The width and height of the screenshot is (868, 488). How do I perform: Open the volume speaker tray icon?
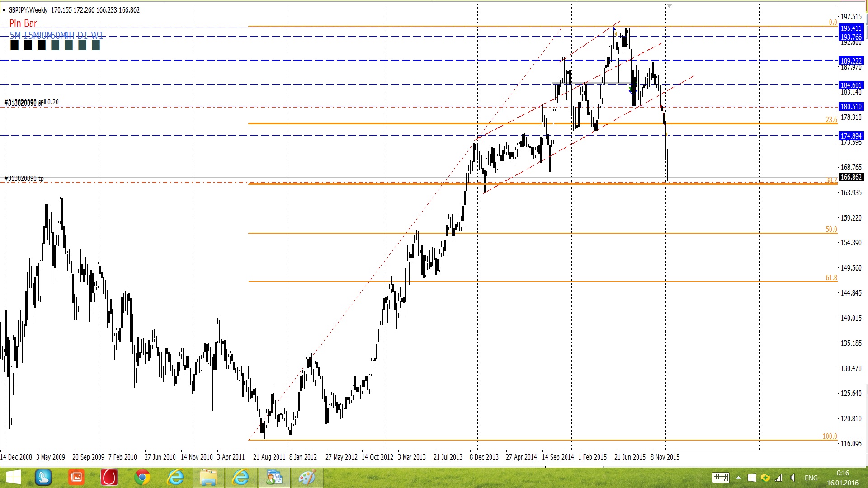point(793,478)
